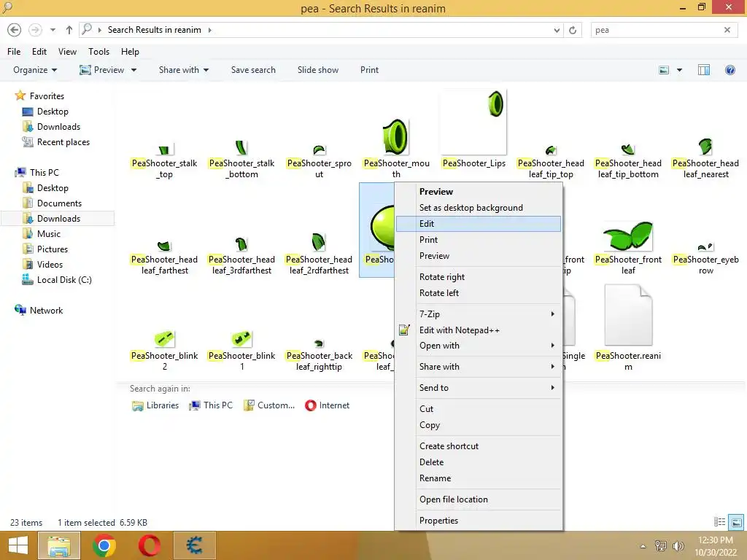
Task: Click the Change your view icon
Action: 664,70
